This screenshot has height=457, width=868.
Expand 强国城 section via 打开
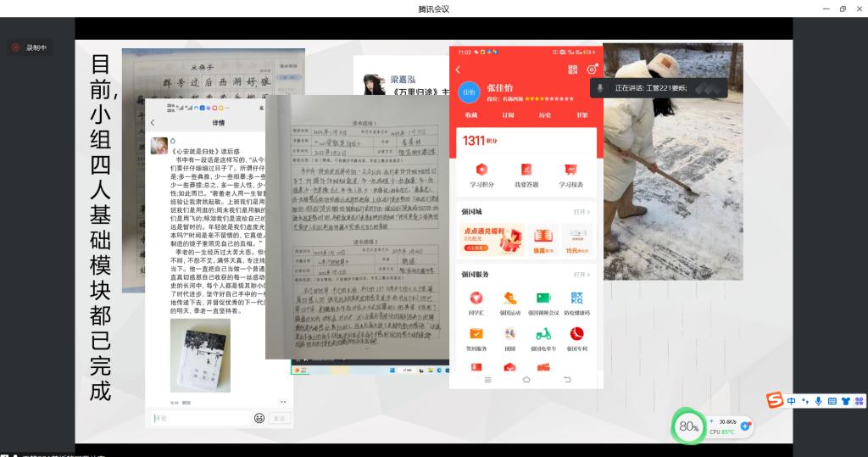pos(581,212)
